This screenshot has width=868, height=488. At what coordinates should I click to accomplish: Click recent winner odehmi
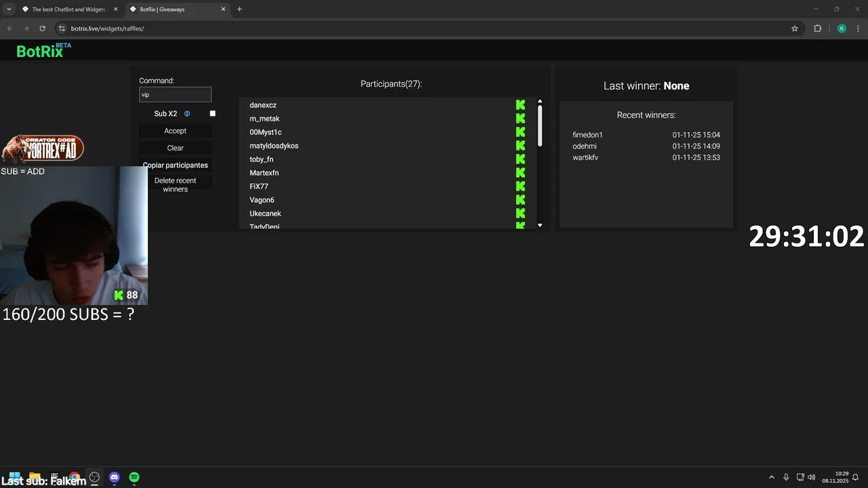(585, 146)
